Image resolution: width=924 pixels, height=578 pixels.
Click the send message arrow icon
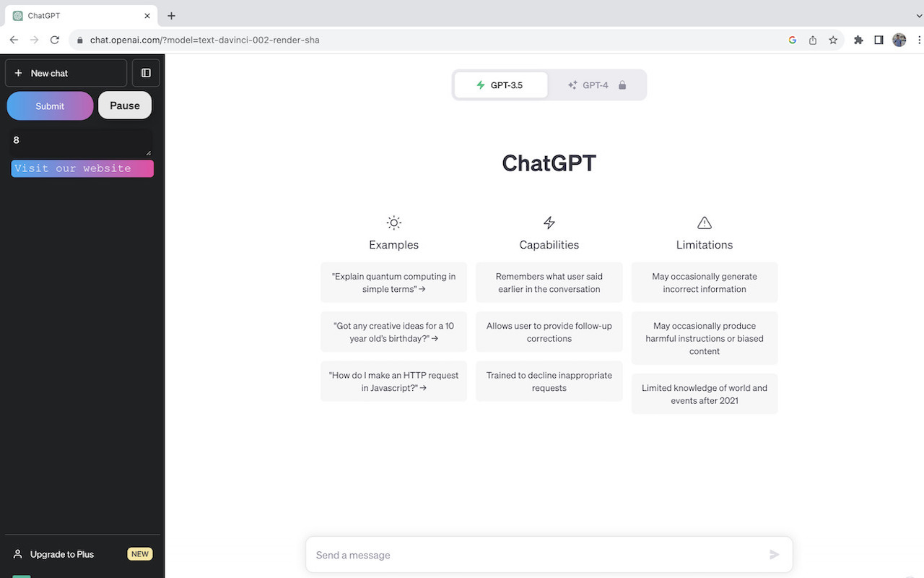pos(774,554)
